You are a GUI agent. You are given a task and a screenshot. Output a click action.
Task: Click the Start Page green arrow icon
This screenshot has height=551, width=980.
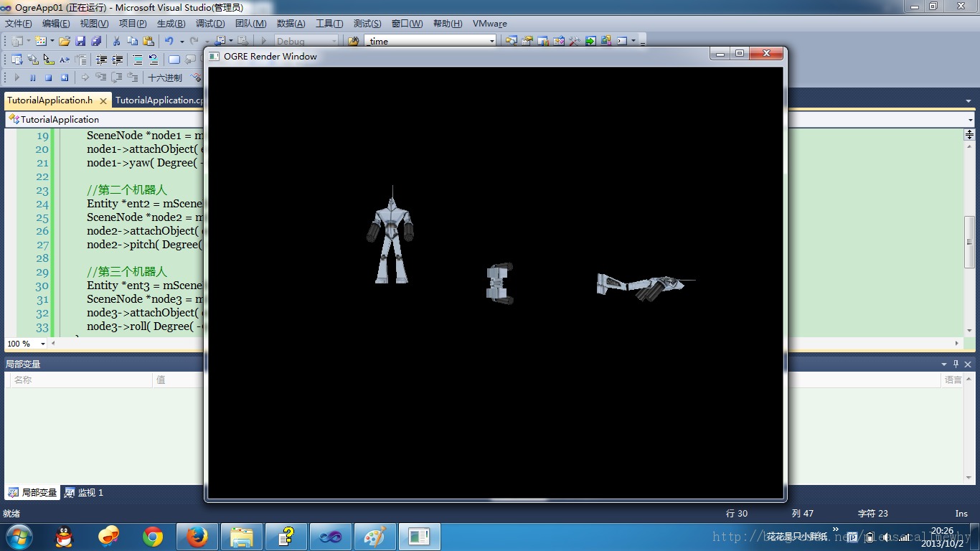[590, 41]
